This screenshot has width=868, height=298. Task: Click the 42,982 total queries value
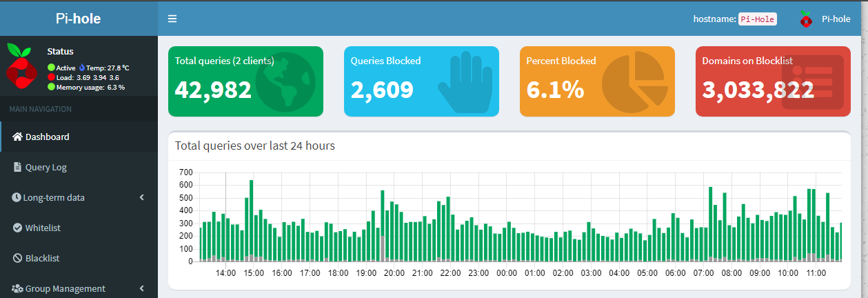click(213, 90)
